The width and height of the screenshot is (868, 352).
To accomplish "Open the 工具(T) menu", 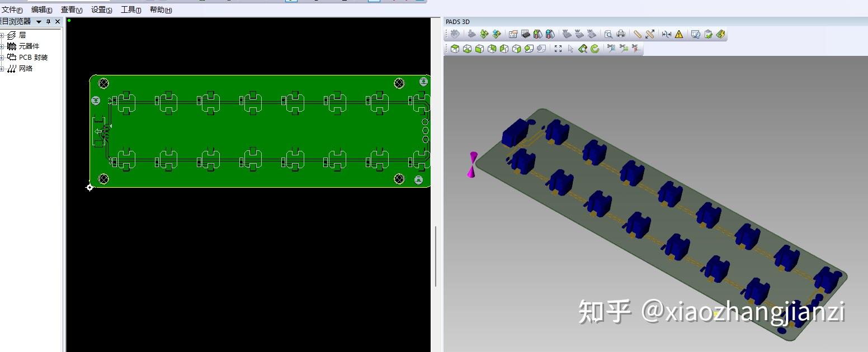I will (x=131, y=10).
